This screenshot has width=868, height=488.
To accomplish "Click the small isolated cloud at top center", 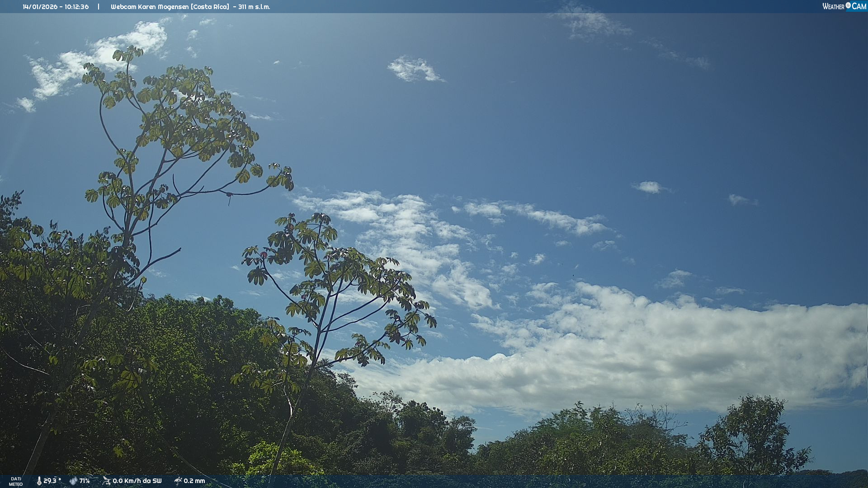I will (414, 70).
